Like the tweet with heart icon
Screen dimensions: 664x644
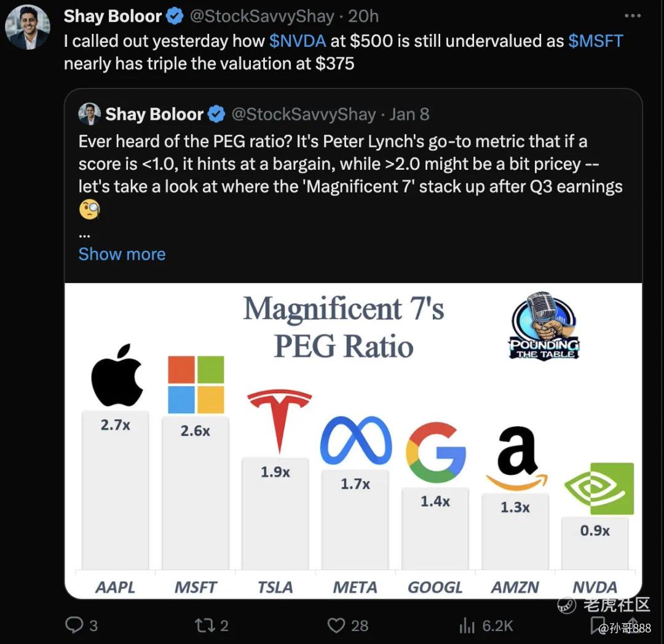pos(336,626)
